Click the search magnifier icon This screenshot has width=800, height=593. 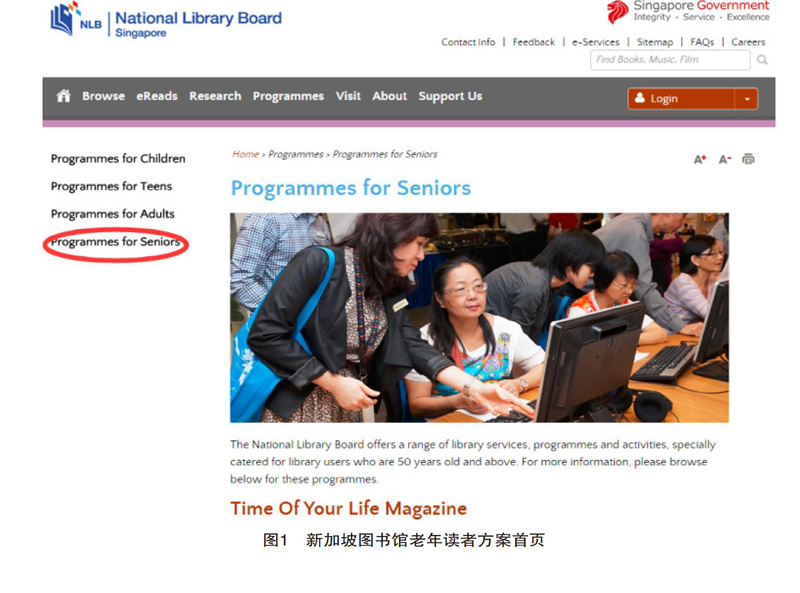click(762, 60)
